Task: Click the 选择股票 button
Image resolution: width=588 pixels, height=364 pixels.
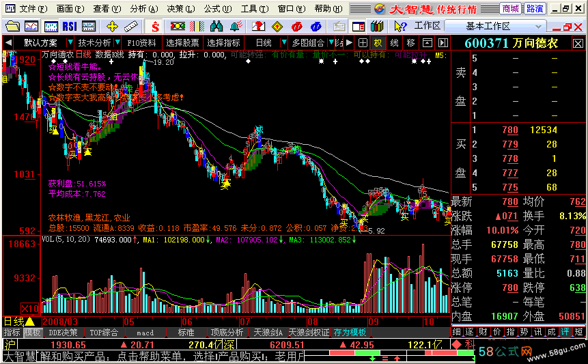Action: pos(182,43)
